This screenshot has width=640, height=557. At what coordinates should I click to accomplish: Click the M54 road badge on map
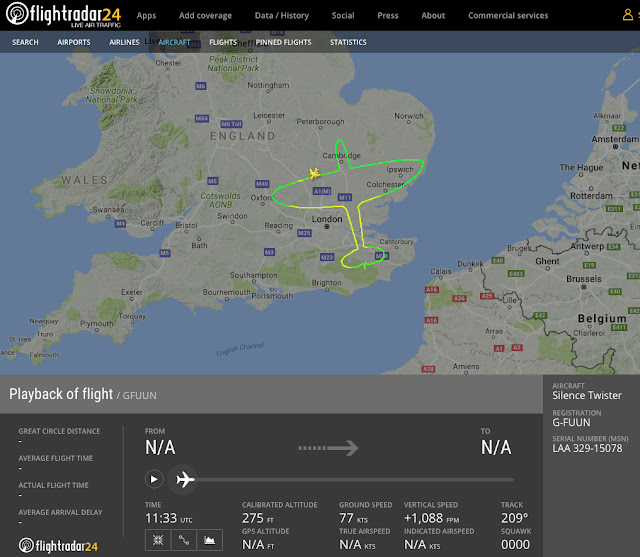coord(202,118)
